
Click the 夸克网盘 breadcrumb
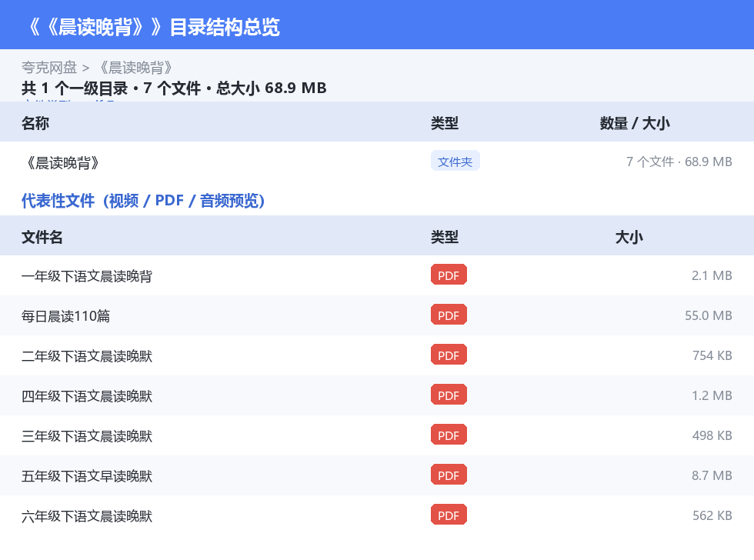(x=49, y=68)
